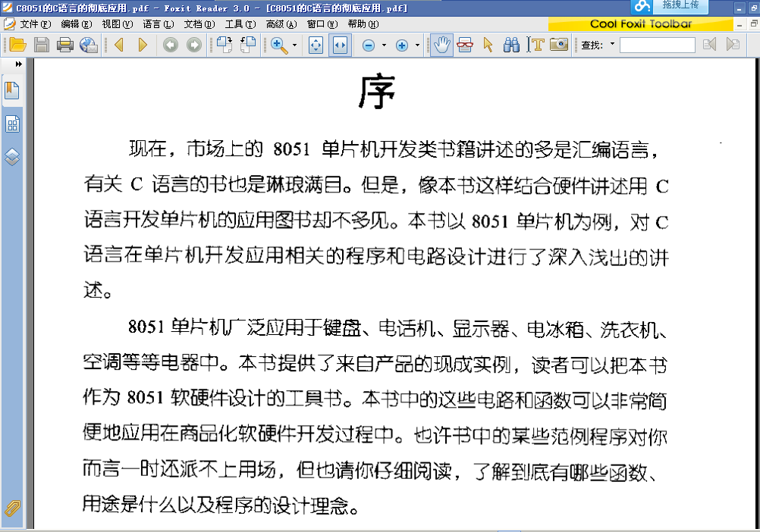
Task: Open search with the binoculars icon
Action: 512,45
